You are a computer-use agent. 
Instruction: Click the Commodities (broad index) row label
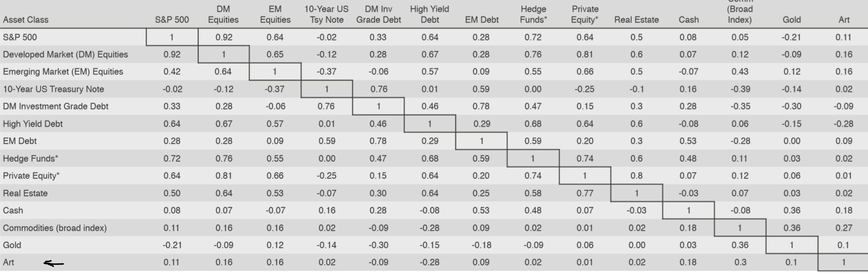click(x=55, y=228)
